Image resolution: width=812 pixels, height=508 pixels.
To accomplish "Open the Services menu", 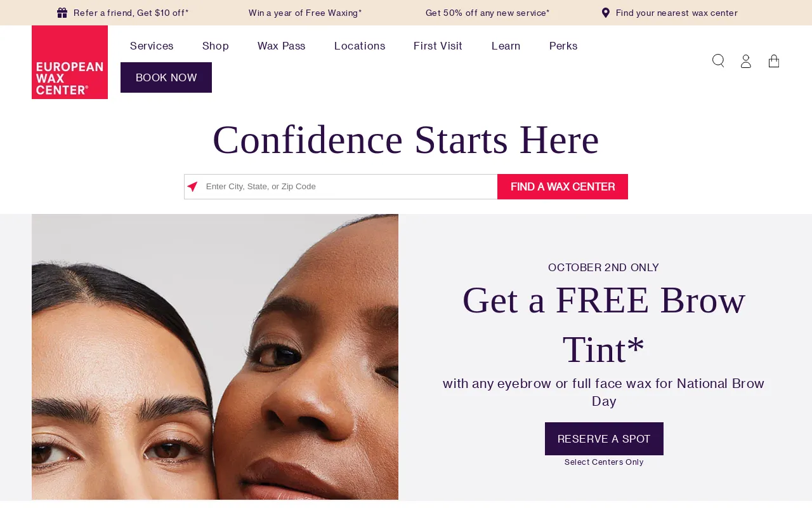I will point(152,46).
